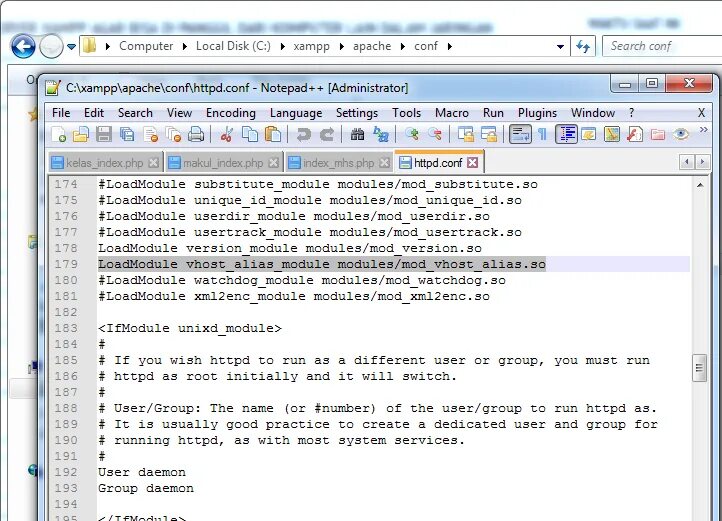Toggle synchronize horizontal scrolling icon
This screenshot has height=521, width=722.
[x=489, y=135]
